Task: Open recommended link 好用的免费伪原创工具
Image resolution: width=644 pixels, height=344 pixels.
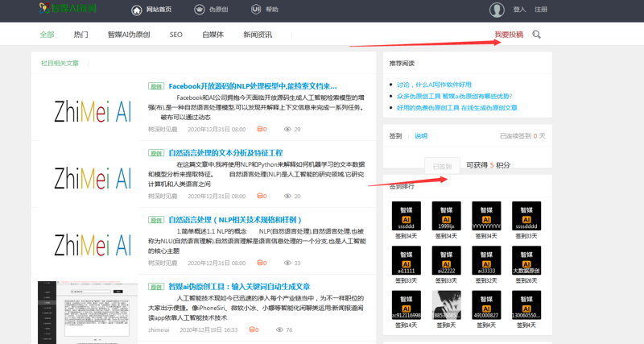Action: tap(456, 108)
